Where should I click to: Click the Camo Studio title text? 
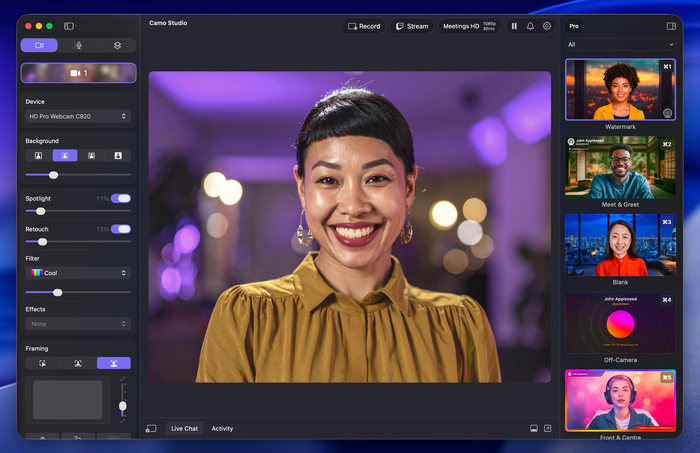point(168,23)
